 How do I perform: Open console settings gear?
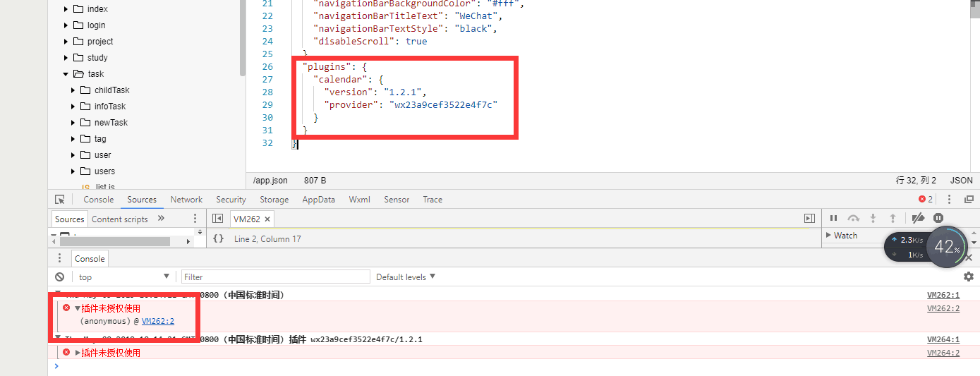coord(969,277)
